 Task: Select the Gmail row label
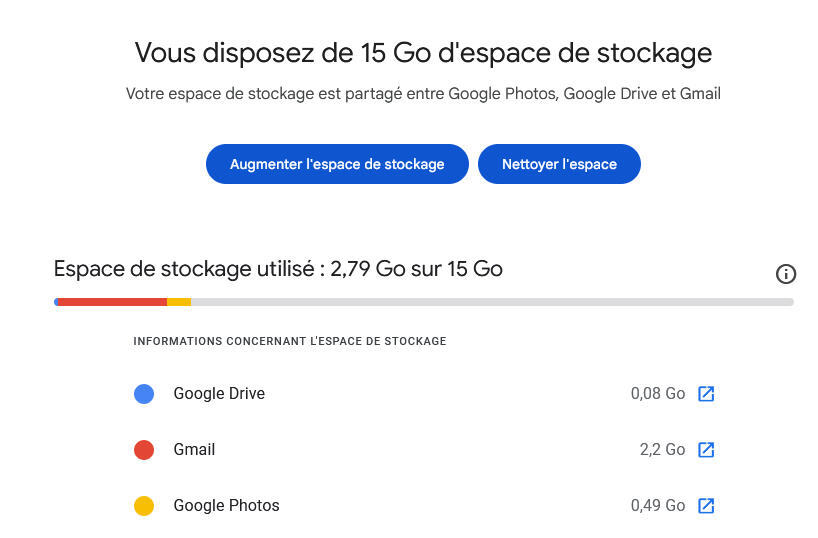194,450
